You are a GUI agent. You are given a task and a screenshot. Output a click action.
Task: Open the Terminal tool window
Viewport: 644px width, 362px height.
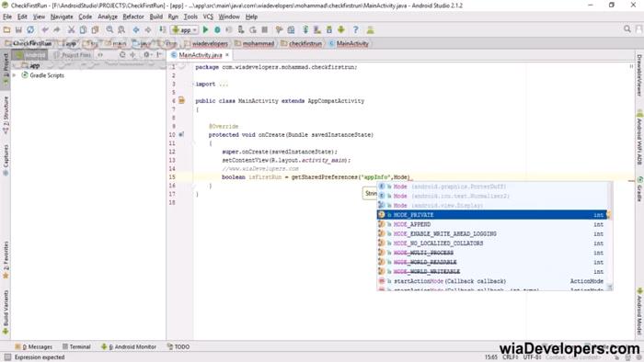coord(76,346)
